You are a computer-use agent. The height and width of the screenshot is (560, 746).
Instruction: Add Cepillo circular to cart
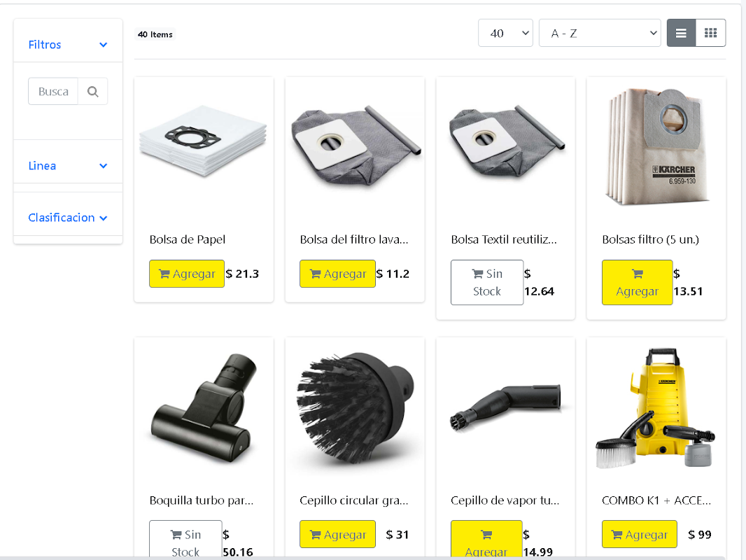click(337, 534)
